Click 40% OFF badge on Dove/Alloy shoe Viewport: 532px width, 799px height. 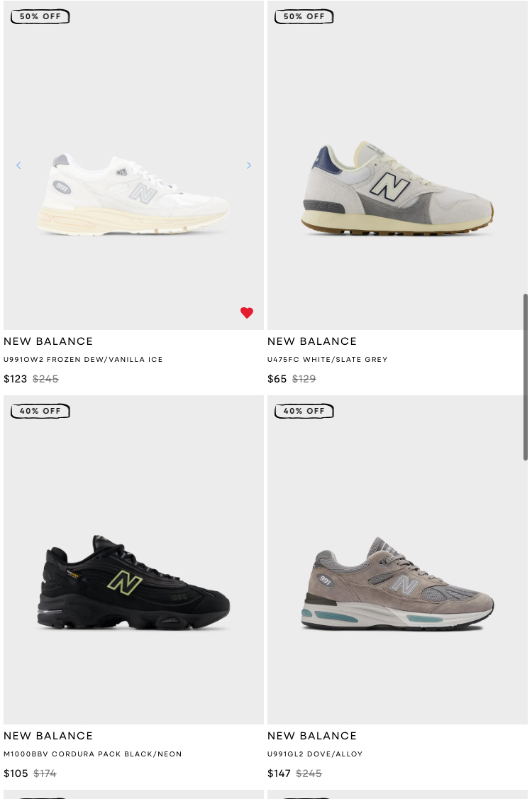tap(304, 412)
